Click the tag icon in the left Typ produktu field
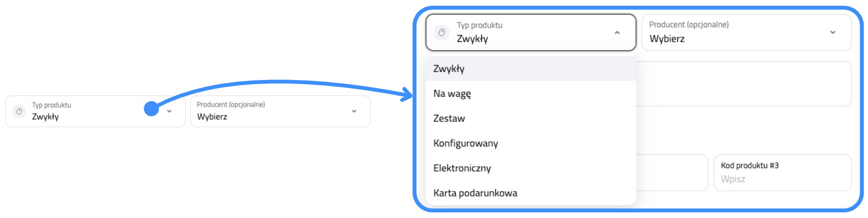Image resolution: width=868 pixels, height=218 pixels. (19, 111)
